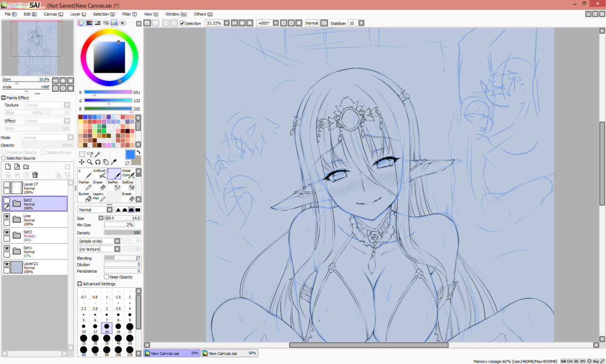Pick brush size 0.7 preset
Viewport: 606px width, 364px height.
pyautogui.click(x=84, y=294)
